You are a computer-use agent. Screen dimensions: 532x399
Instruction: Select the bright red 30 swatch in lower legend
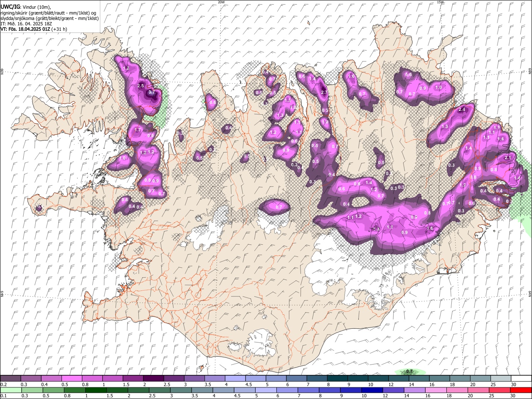[x=520, y=390]
